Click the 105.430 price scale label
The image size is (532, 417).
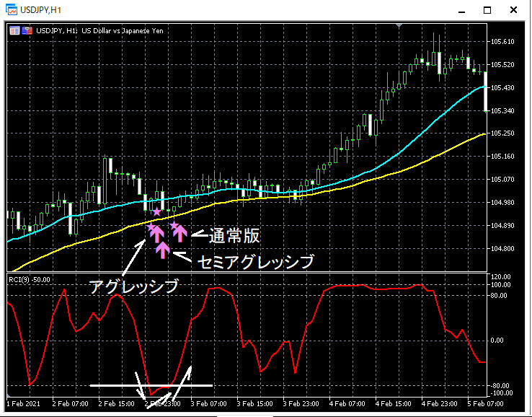tap(503, 87)
